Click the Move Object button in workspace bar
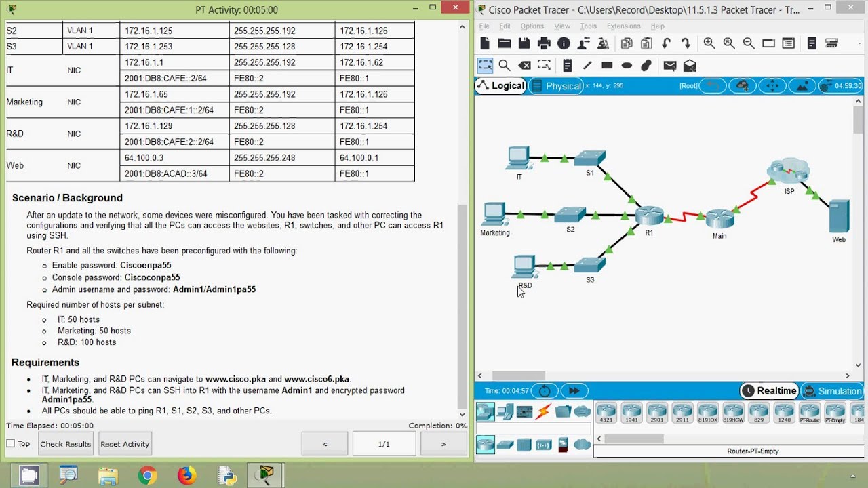Screen dimensions: 868x488 [772, 85]
